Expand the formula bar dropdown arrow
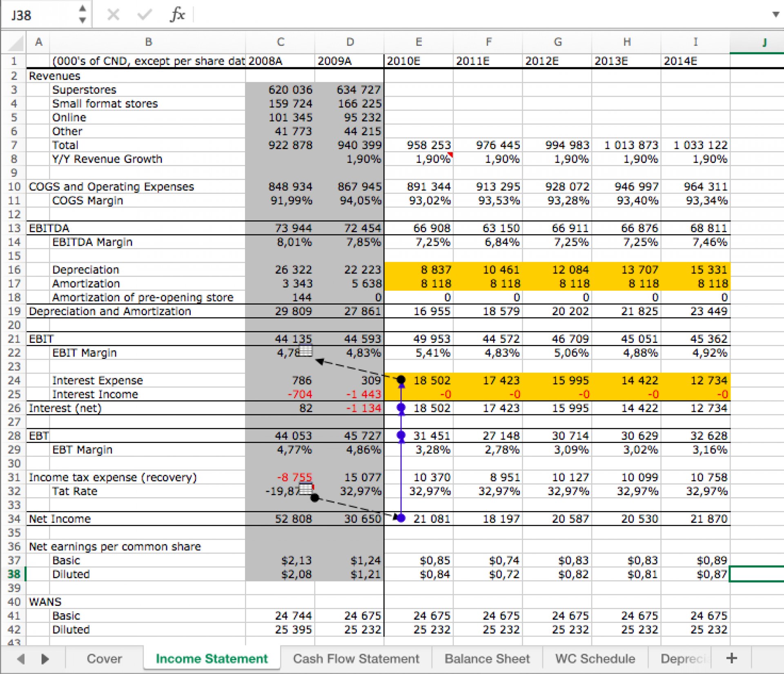The width and height of the screenshot is (784, 674). (776, 14)
